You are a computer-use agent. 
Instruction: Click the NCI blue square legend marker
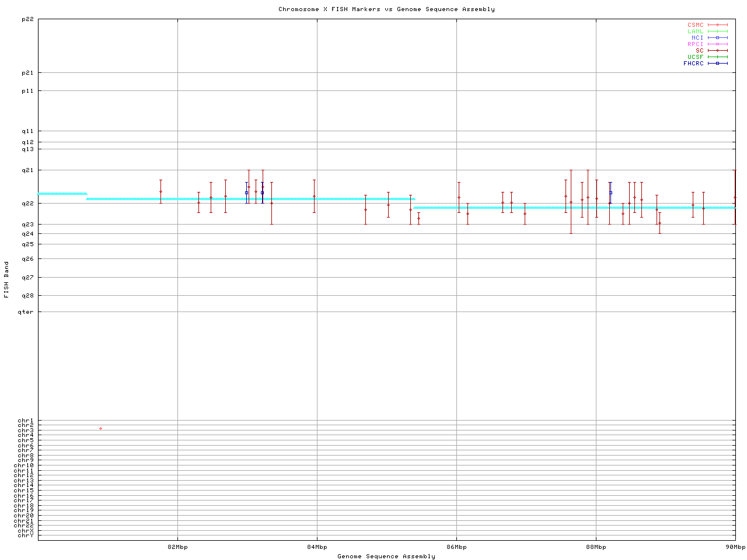(717, 38)
